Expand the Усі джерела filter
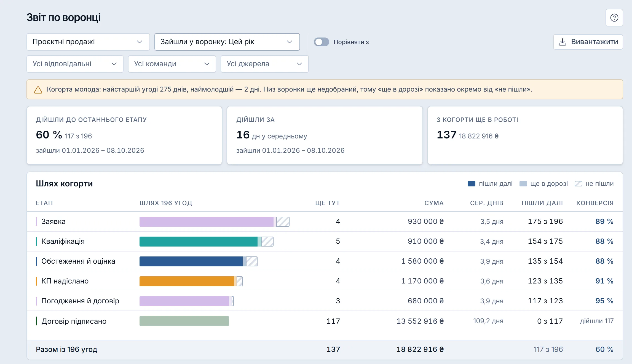 click(265, 64)
